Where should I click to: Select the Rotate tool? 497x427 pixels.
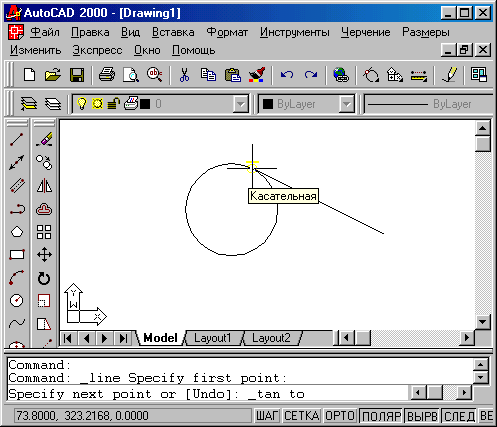(x=44, y=278)
